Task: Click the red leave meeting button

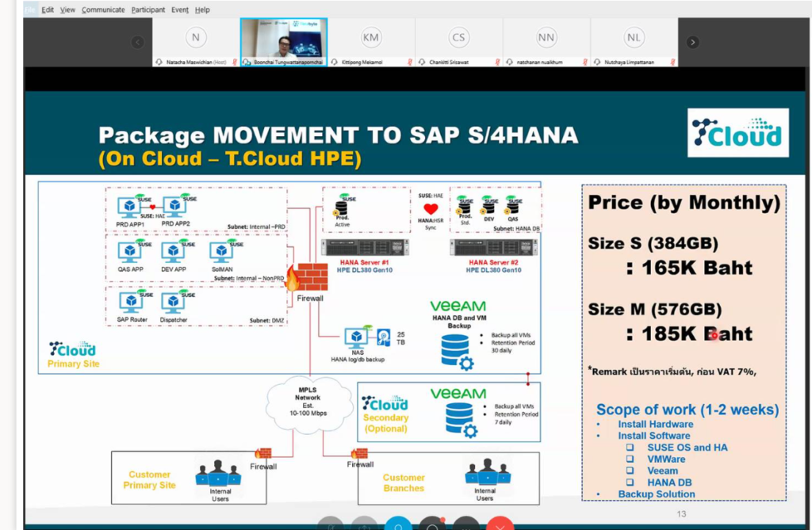Action: click(x=500, y=524)
